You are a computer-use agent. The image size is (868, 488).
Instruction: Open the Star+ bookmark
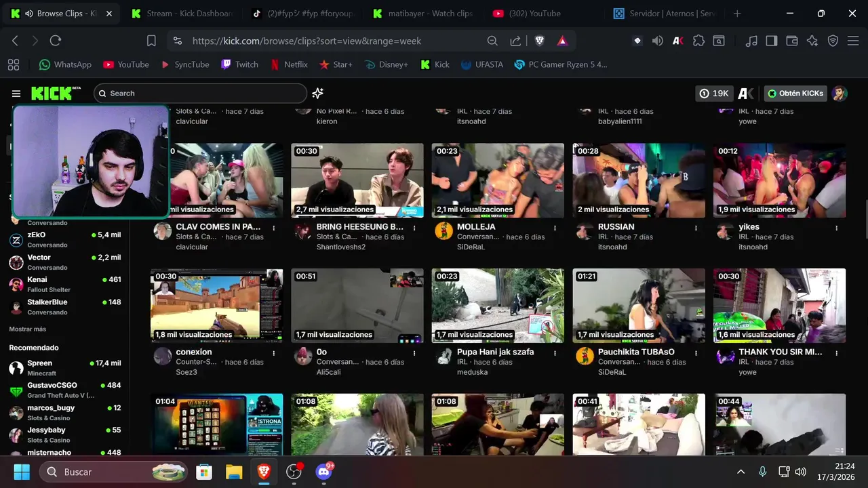(x=336, y=64)
